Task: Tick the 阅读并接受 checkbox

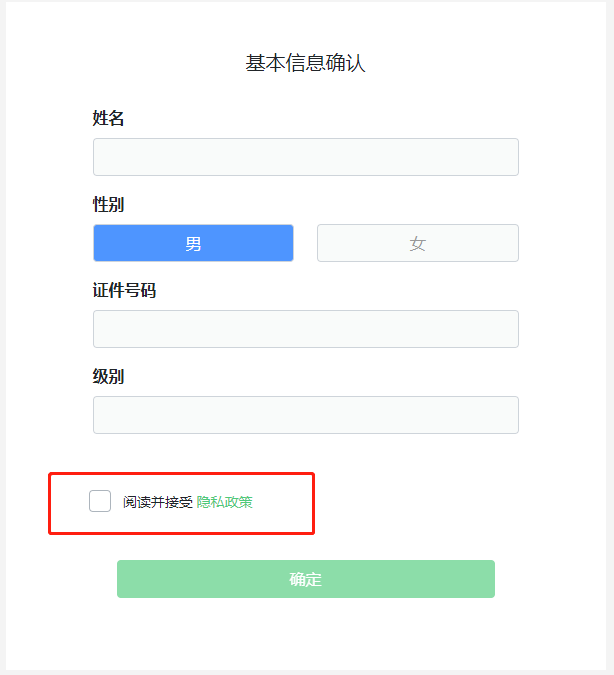Action: (x=100, y=501)
